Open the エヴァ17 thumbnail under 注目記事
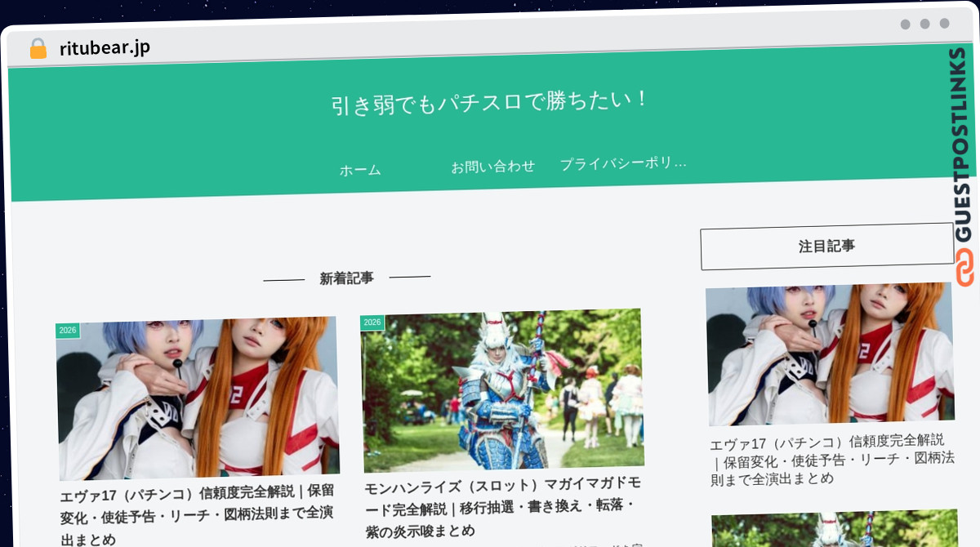This screenshot has height=547, width=980. pos(830,354)
